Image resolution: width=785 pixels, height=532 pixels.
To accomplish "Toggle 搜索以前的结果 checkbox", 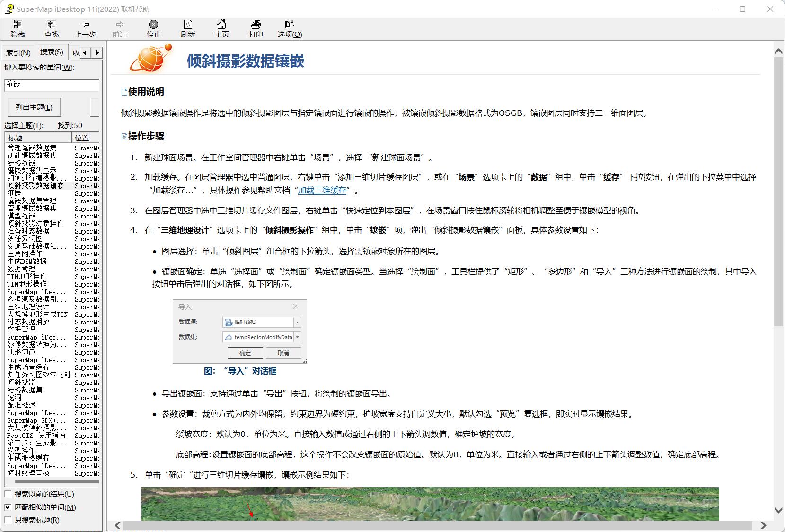I will coord(8,494).
